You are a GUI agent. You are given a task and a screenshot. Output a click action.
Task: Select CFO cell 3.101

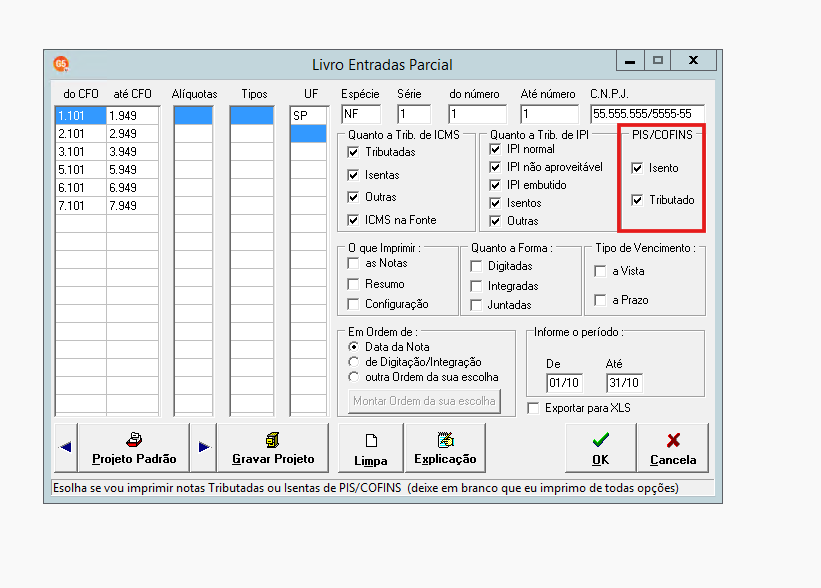tap(81, 152)
